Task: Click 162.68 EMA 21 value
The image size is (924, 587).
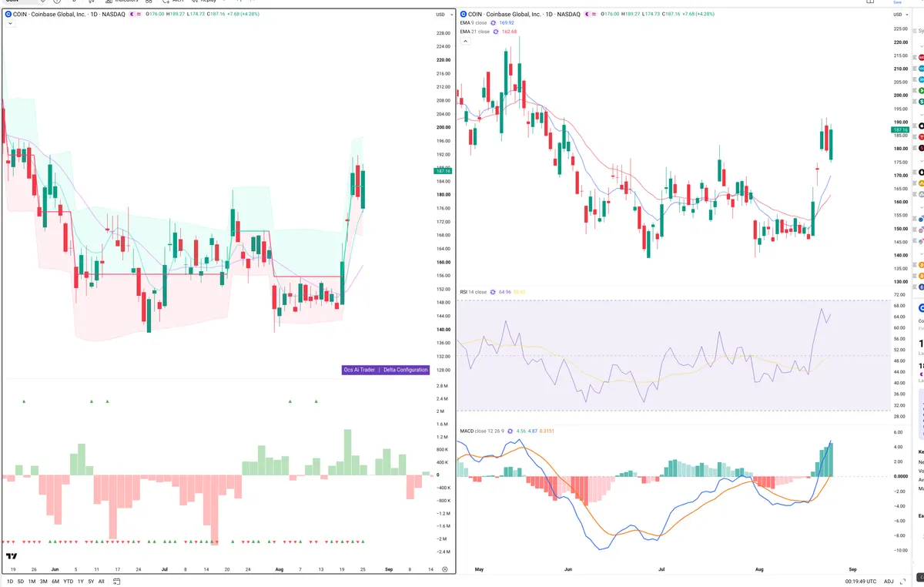Action: click(510, 32)
